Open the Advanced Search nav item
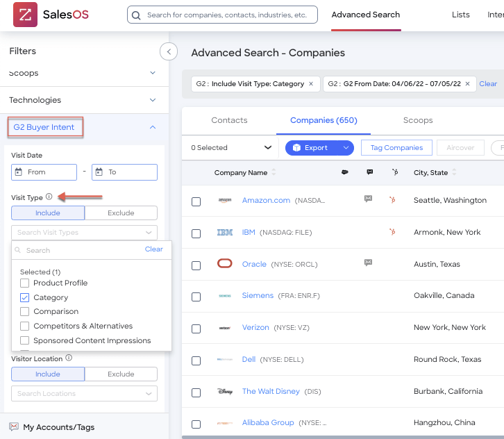This screenshot has width=504, height=439. pyautogui.click(x=366, y=15)
